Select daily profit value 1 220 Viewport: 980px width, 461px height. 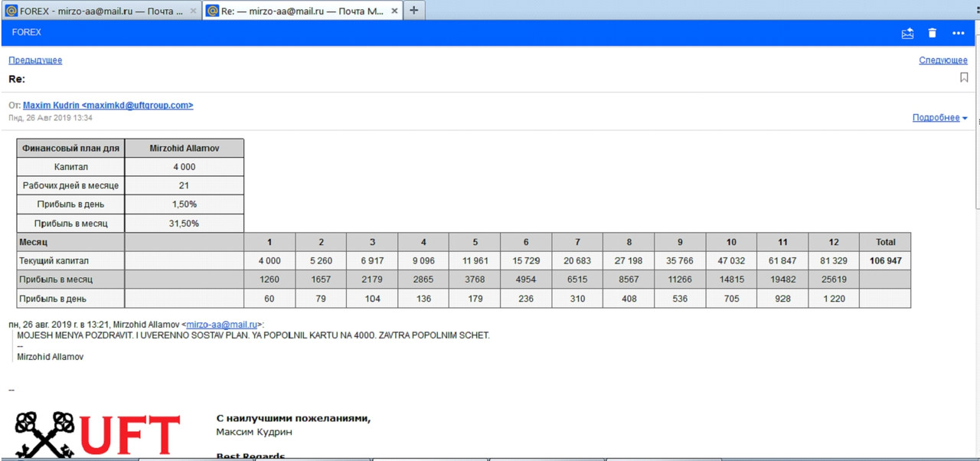[x=834, y=299]
